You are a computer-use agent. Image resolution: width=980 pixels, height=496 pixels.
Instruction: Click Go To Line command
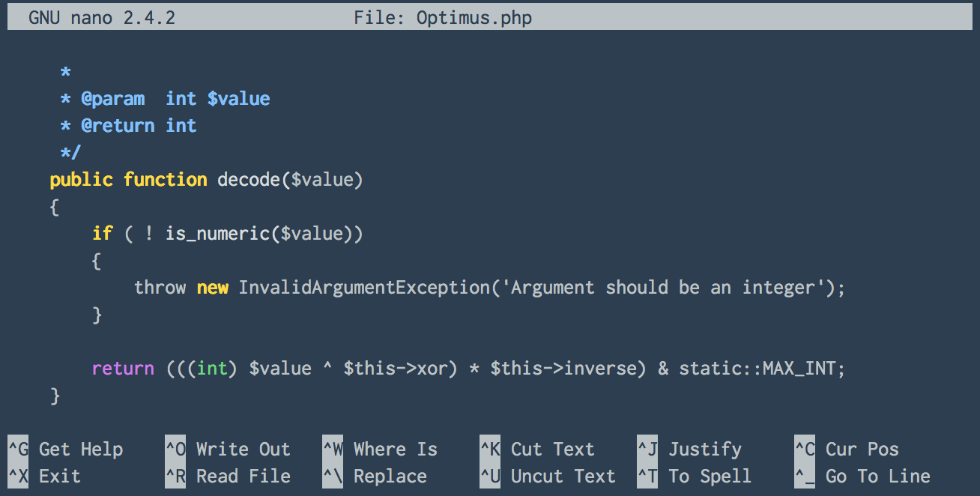click(x=877, y=476)
